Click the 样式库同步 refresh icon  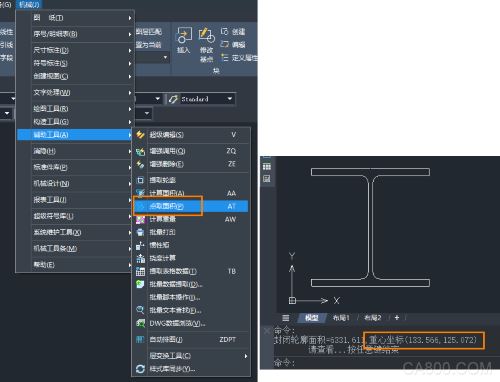click(x=140, y=369)
